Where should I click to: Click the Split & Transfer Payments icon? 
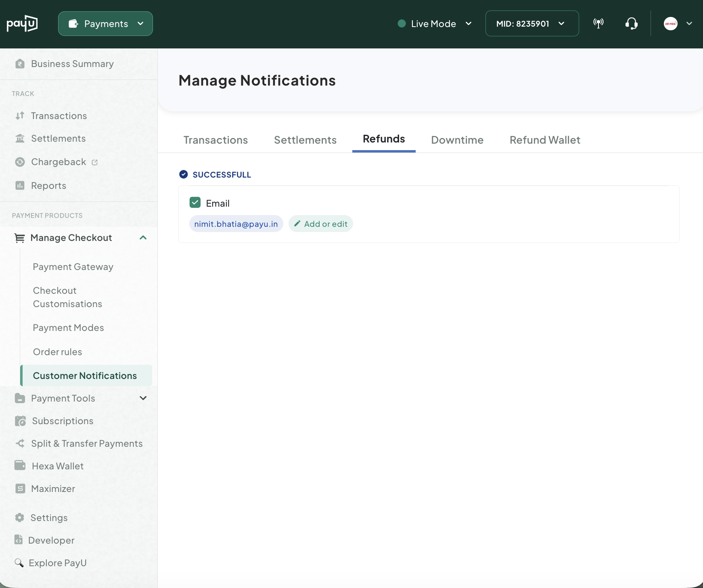pyautogui.click(x=20, y=444)
